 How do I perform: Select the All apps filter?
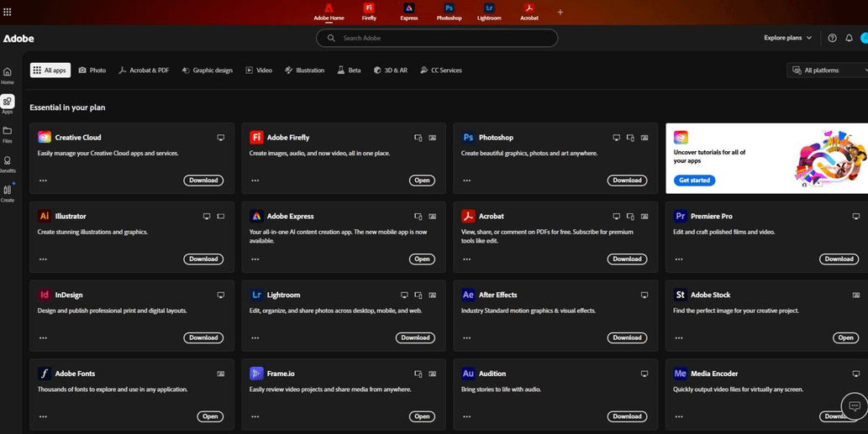50,71
